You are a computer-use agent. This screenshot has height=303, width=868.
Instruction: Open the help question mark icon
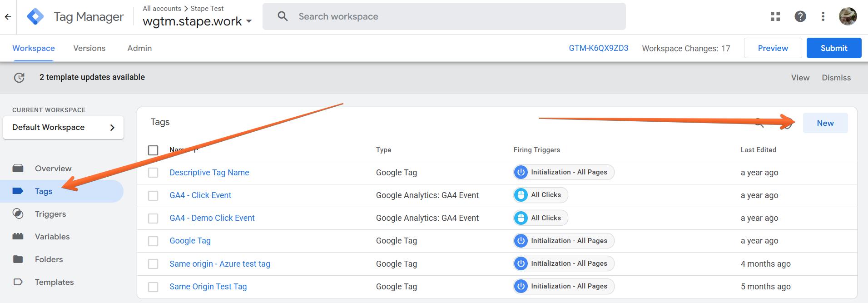pyautogui.click(x=800, y=17)
